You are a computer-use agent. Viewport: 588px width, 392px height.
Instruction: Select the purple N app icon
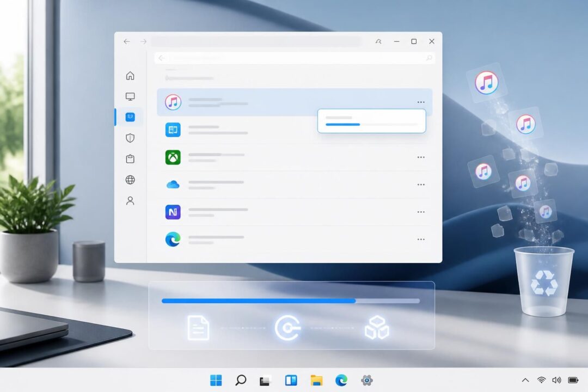click(x=173, y=212)
